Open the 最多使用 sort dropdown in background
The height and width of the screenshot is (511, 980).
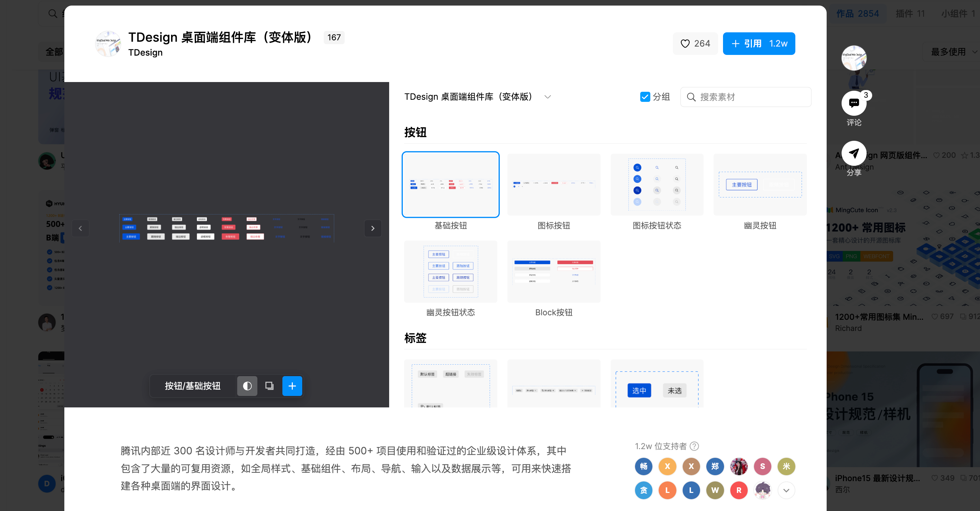pos(953,52)
